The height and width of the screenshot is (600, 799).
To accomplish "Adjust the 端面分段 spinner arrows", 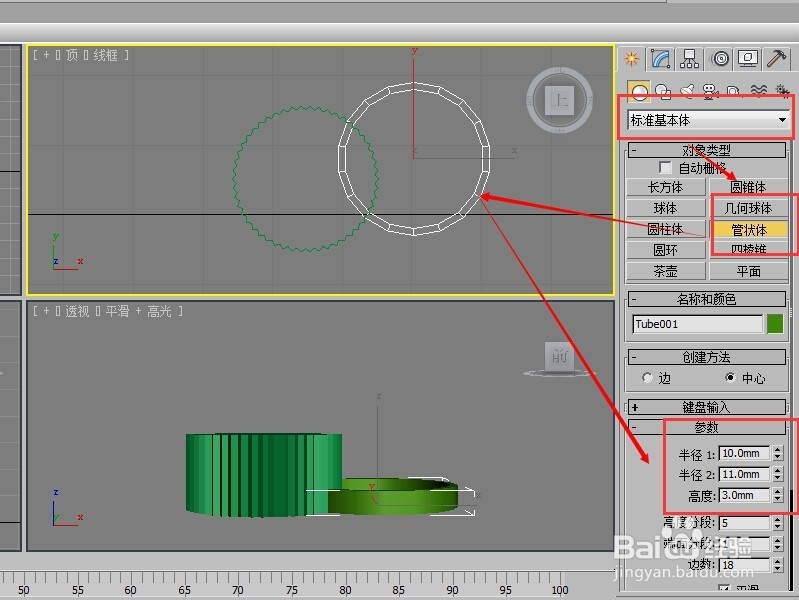I will tap(778, 544).
